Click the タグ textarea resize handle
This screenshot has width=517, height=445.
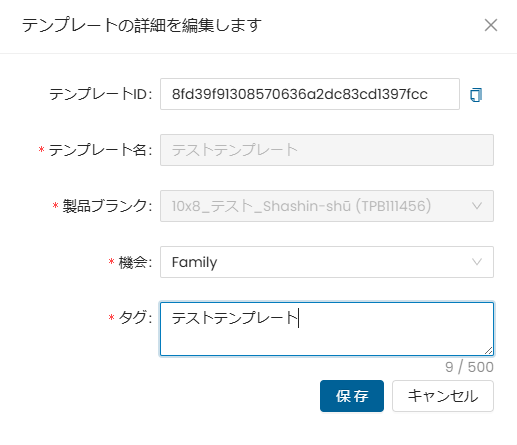(x=489, y=351)
